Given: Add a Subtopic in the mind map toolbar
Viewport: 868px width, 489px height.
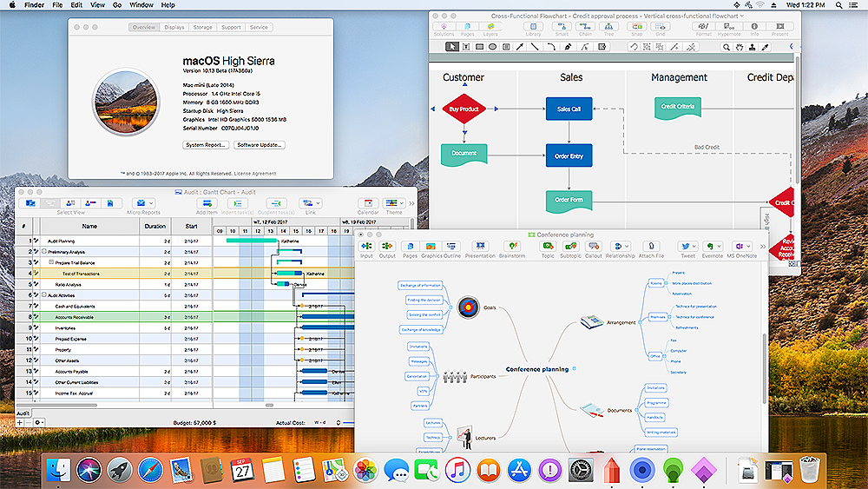Looking at the screenshot, I should tap(570, 247).
